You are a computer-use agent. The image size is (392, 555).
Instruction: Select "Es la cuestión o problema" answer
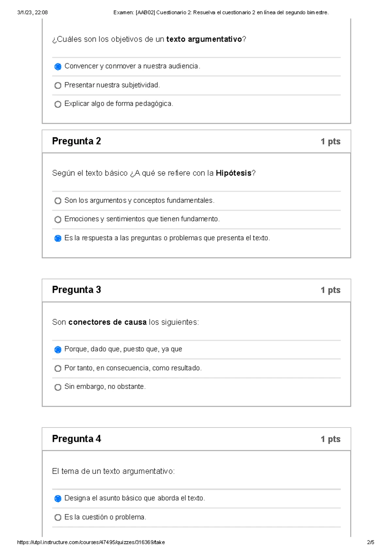pos(57,517)
